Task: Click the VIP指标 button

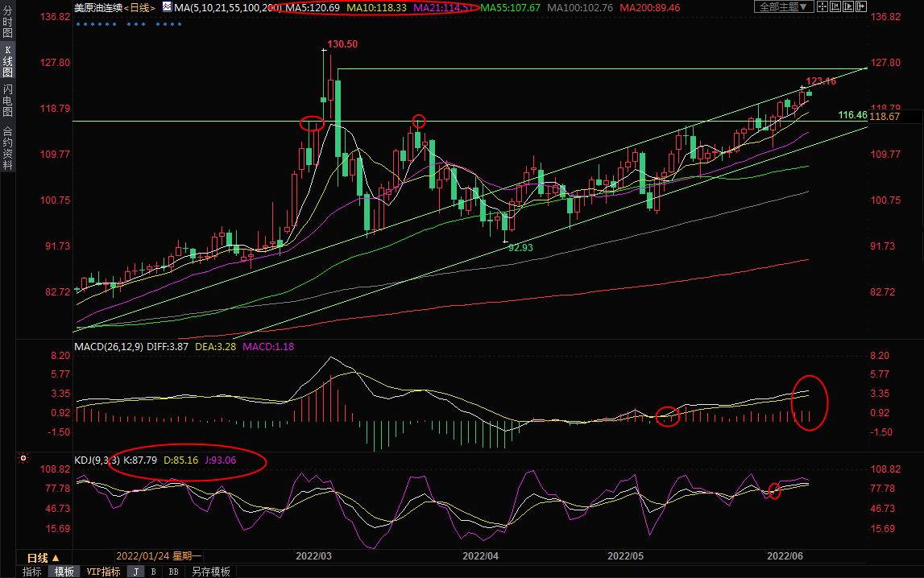Action: coord(103,572)
